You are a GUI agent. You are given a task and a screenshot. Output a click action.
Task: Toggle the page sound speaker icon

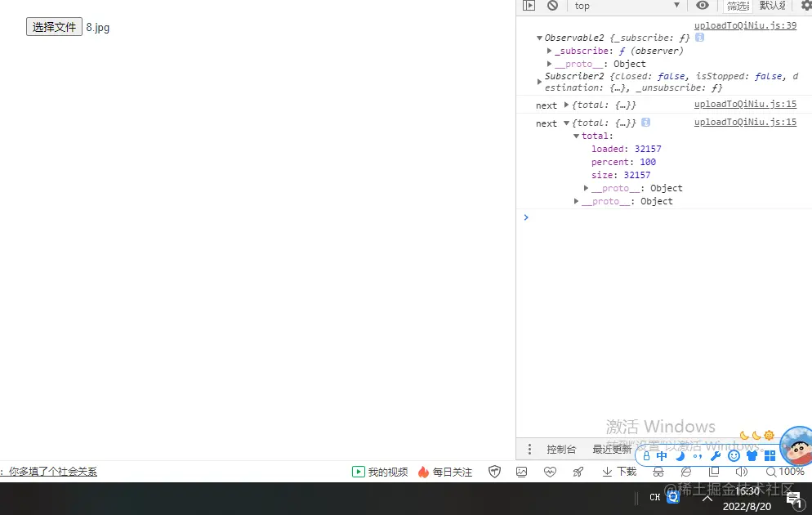(x=742, y=472)
